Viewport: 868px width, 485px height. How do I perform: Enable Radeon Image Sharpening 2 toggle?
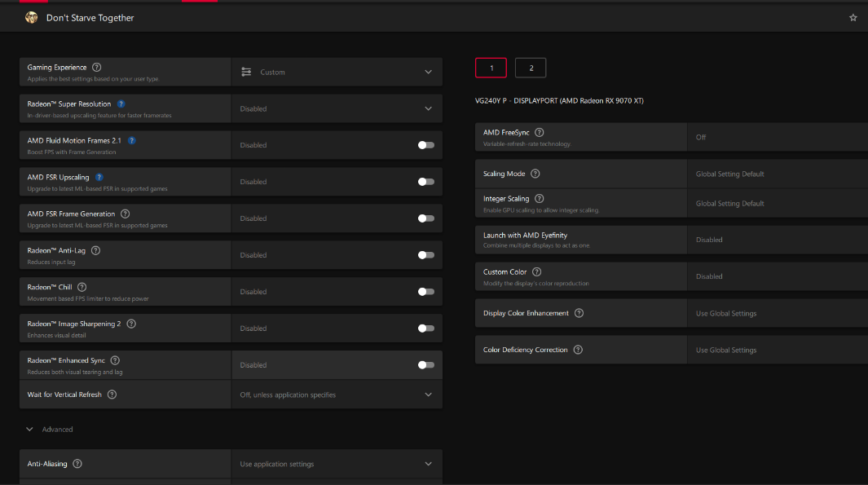425,328
